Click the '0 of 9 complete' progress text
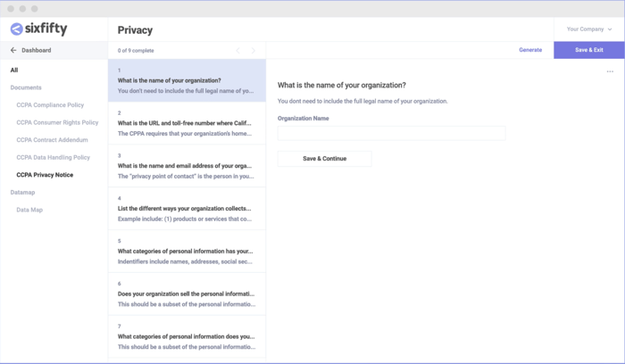Screen dimensions: 625x364 tap(136, 51)
